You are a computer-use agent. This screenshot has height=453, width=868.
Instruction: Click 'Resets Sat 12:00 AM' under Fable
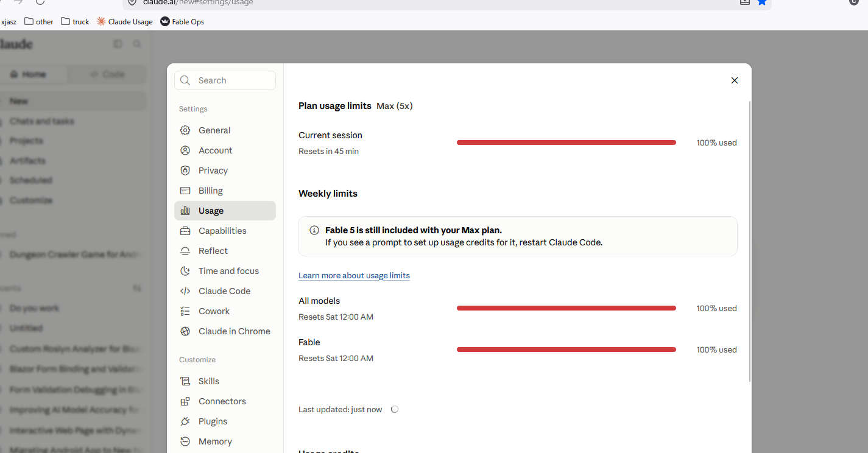coord(336,358)
